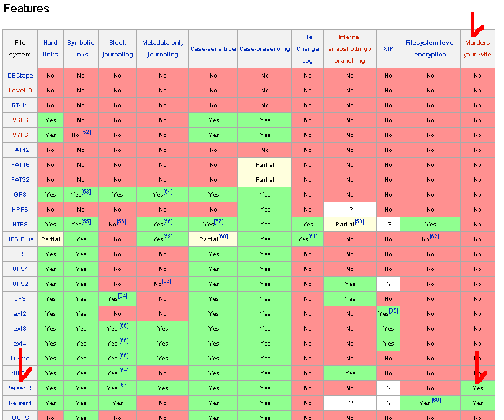Click the 'Murders your wife' header link
Viewport: 504px width, 420px height.
coord(477,48)
